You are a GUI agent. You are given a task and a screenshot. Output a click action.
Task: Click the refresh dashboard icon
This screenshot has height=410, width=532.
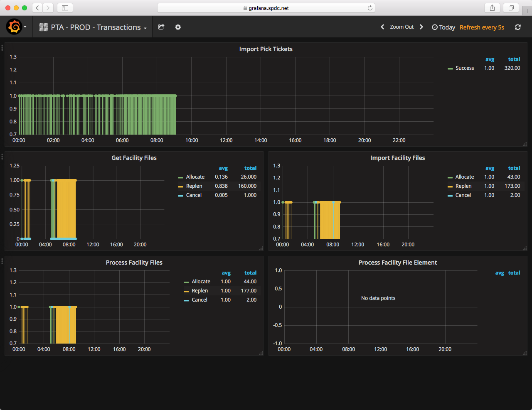pos(517,27)
